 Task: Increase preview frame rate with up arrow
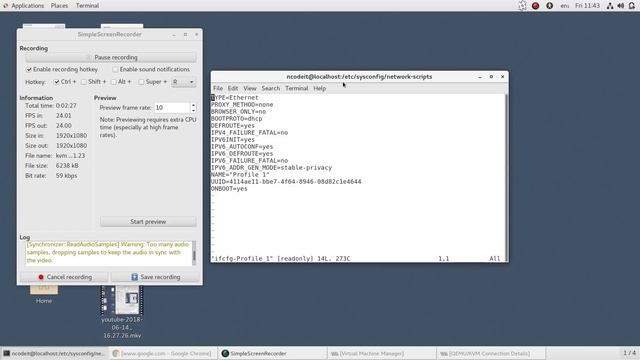(193, 105)
